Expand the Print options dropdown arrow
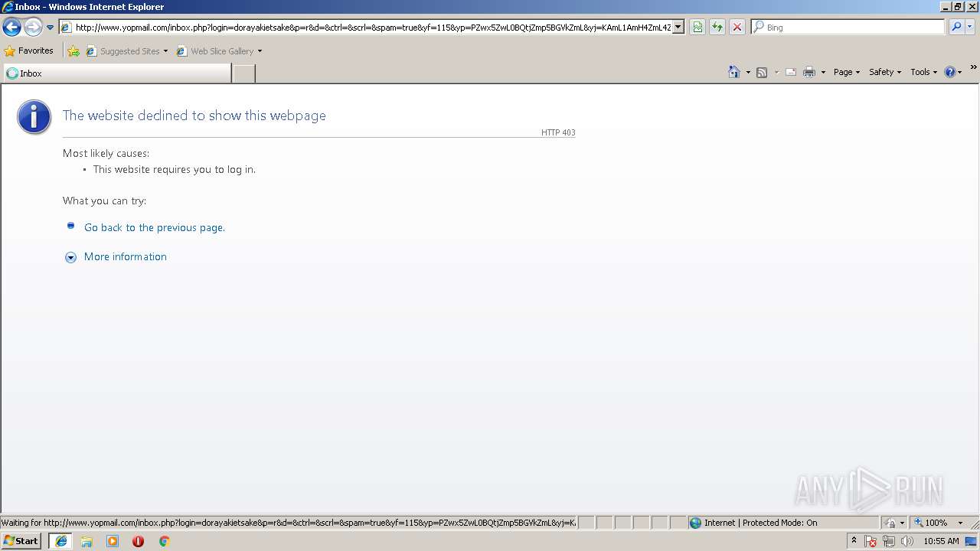The width and height of the screenshot is (980, 551). click(823, 72)
